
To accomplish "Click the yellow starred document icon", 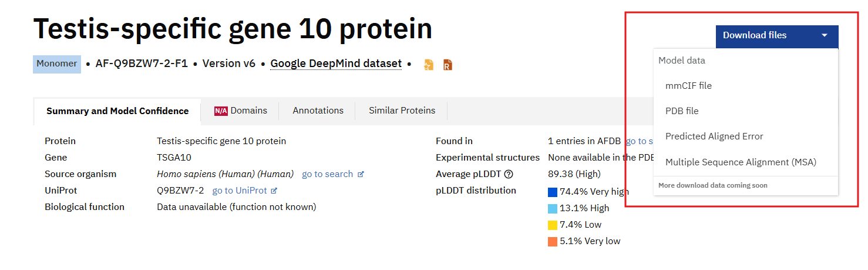I will (429, 65).
